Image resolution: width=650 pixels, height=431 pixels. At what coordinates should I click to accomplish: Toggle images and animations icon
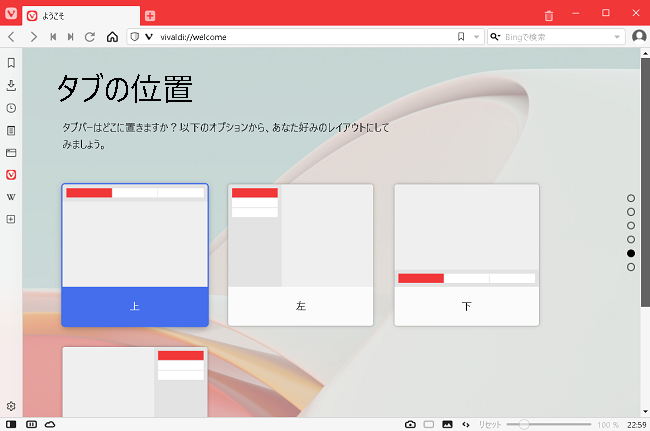pyautogui.click(x=447, y=424)
